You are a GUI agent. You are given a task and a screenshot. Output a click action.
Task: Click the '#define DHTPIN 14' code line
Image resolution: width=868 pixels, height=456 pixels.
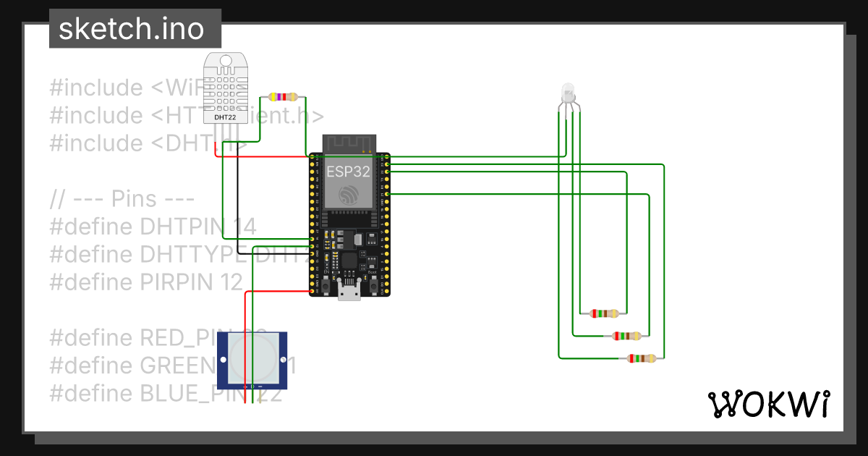point(153,227)
